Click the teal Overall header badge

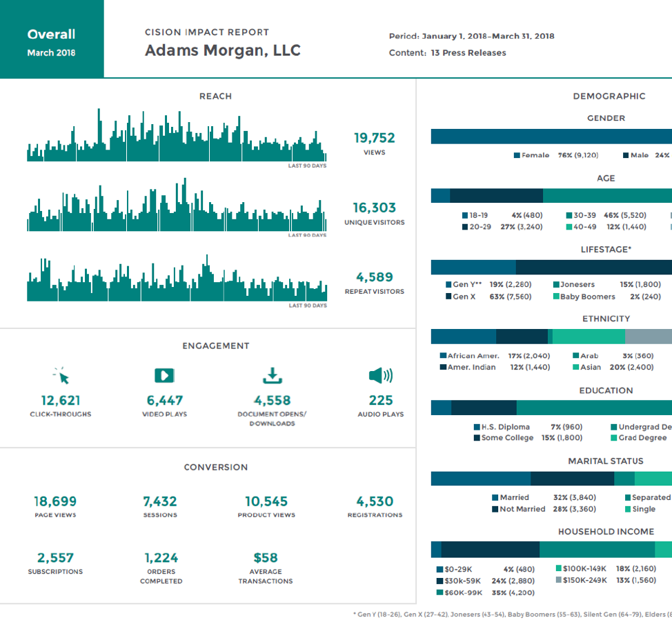point(51,39)
